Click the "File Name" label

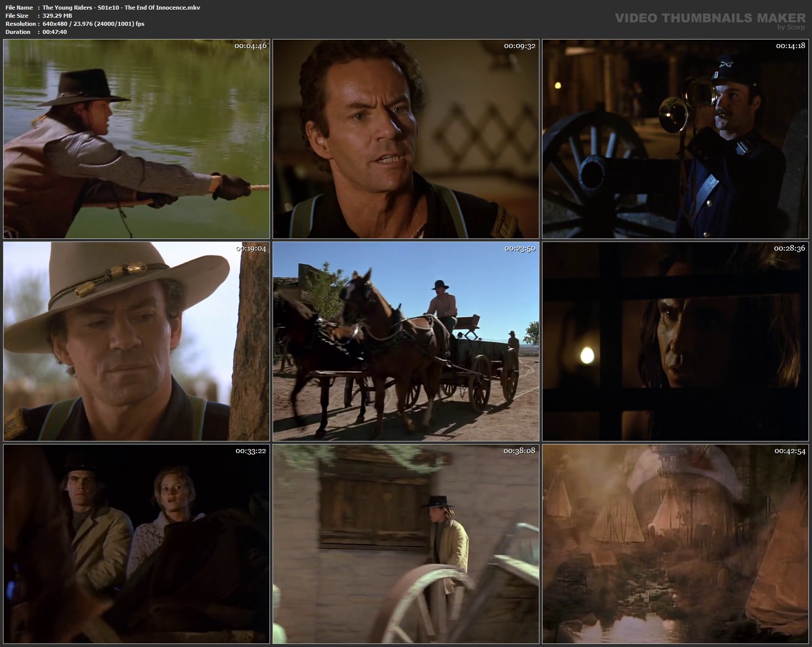[x=19, y=8]
